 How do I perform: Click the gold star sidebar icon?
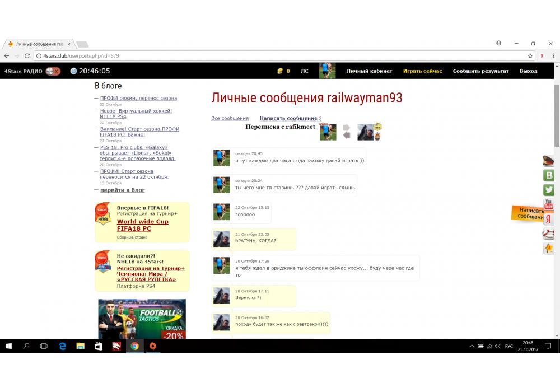(549, 248)
